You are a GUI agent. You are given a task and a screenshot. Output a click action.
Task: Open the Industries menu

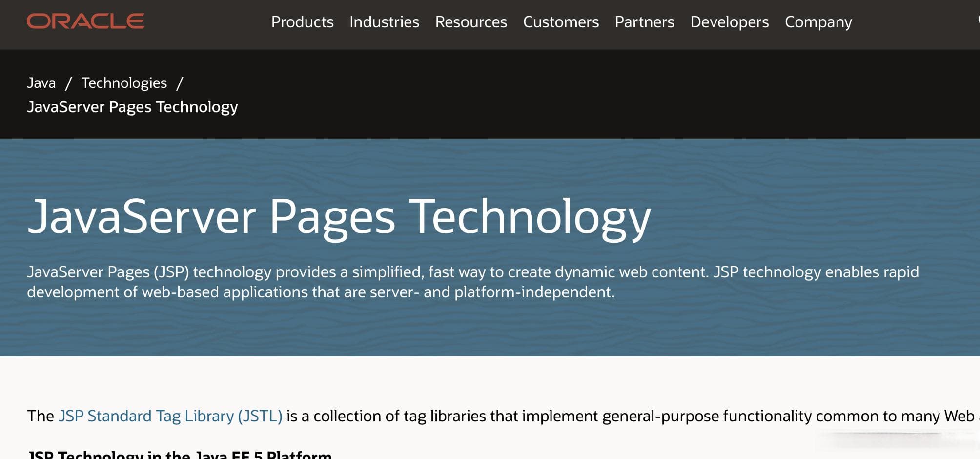384,22
